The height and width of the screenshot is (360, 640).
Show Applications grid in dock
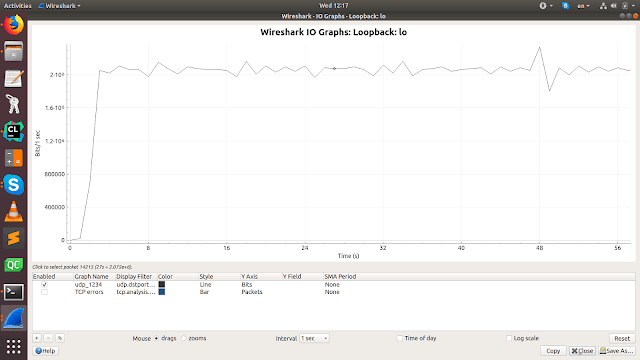click(x=13, y=346)
